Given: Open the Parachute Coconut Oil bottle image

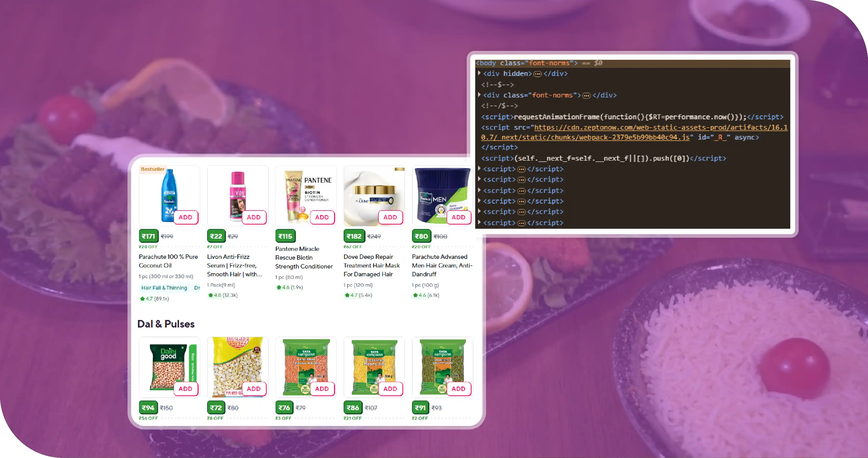Looking at the screenshot, I should (x=169, y=195).
